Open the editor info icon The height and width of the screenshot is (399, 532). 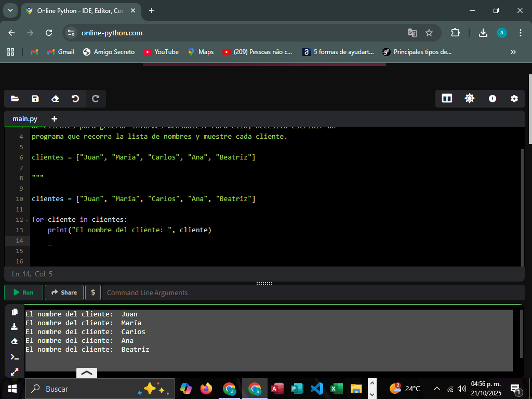click(x=493, y=99)
